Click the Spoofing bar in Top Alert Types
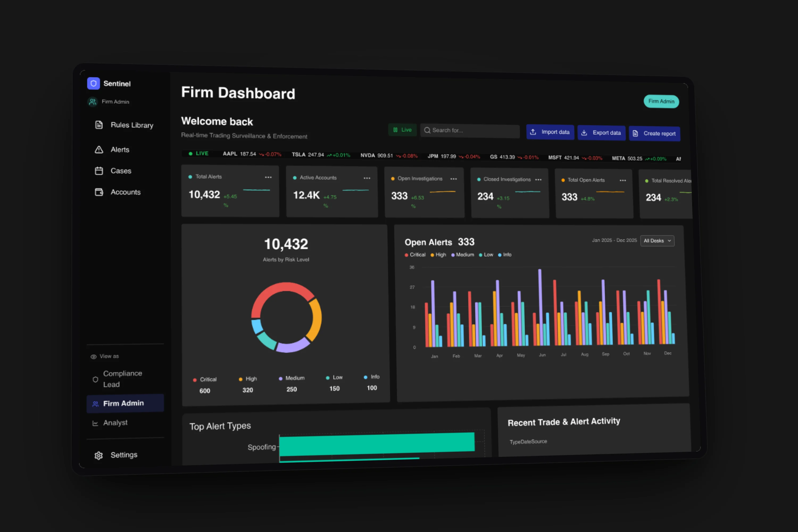The width and height of the screenshot is (798, 532). tap(377, 444)
